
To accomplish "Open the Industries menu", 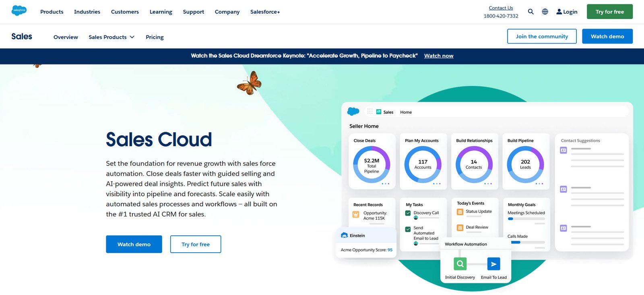I will coord(87,12).
